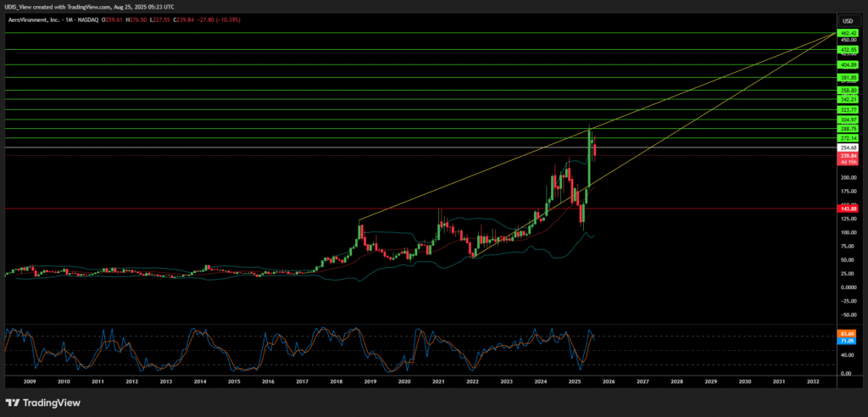The height and width of the screenshot is (417, 868).
Task: Open the USD currency selector
Action: click(846, 20)
